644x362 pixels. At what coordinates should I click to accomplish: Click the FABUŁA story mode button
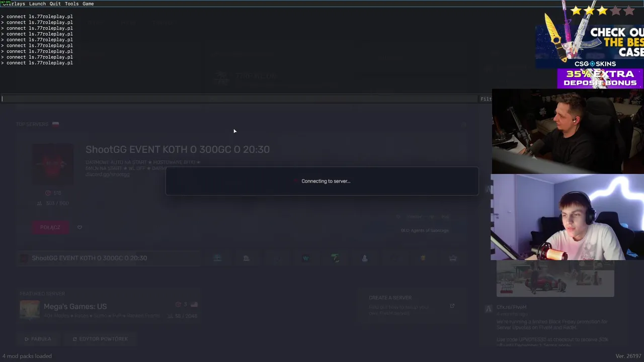(38, 339)
